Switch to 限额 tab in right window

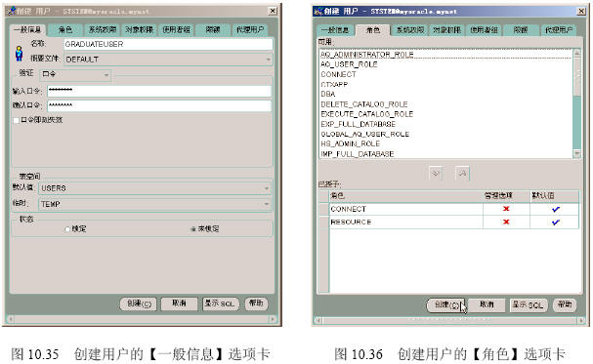pyautogui.click(x=521, y=30)
